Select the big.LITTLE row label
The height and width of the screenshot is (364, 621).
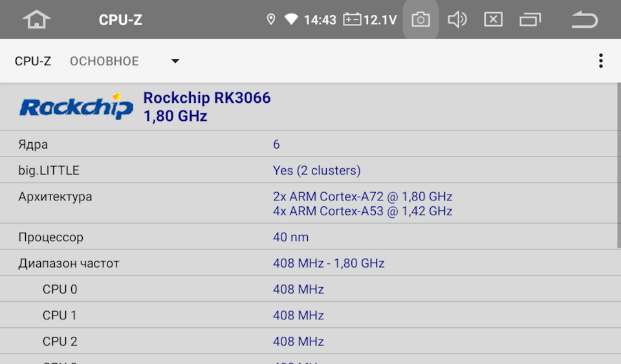(49, 171)
